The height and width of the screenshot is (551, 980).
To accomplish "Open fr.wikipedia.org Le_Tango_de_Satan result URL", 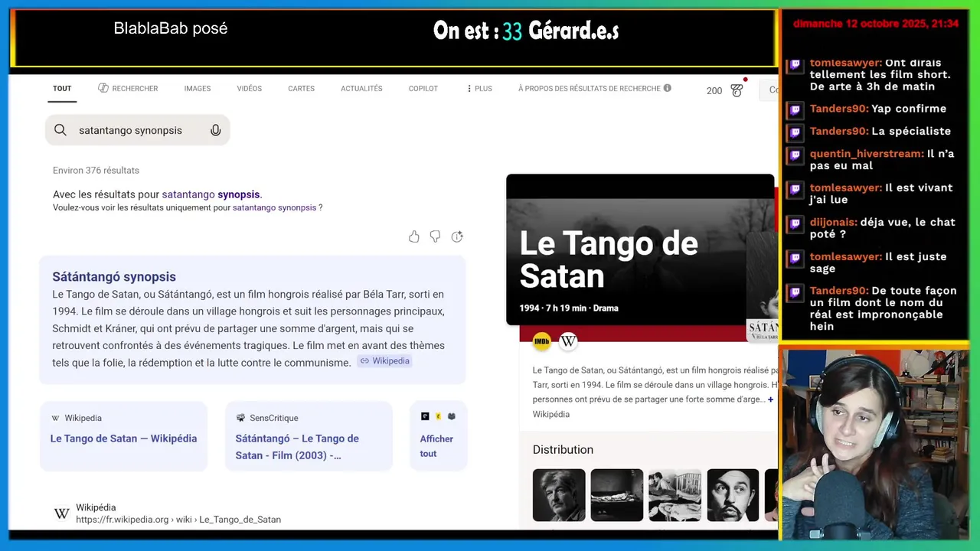I will 178,520.
